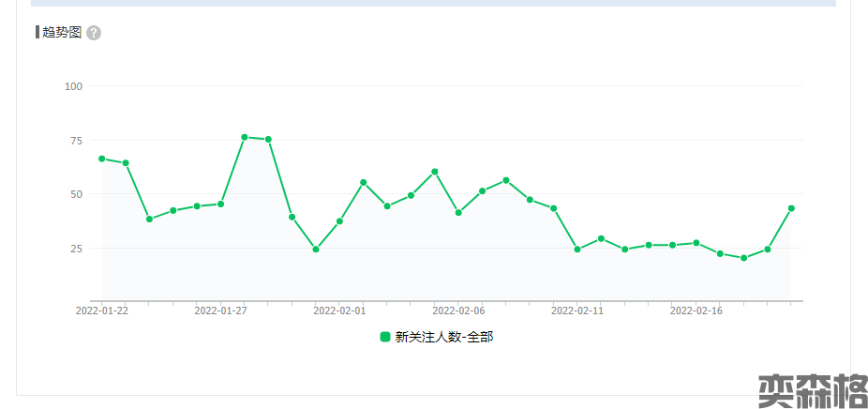Click the 2022-01-27 x-axis date label

pyautogui.click(x=220, y=311)
